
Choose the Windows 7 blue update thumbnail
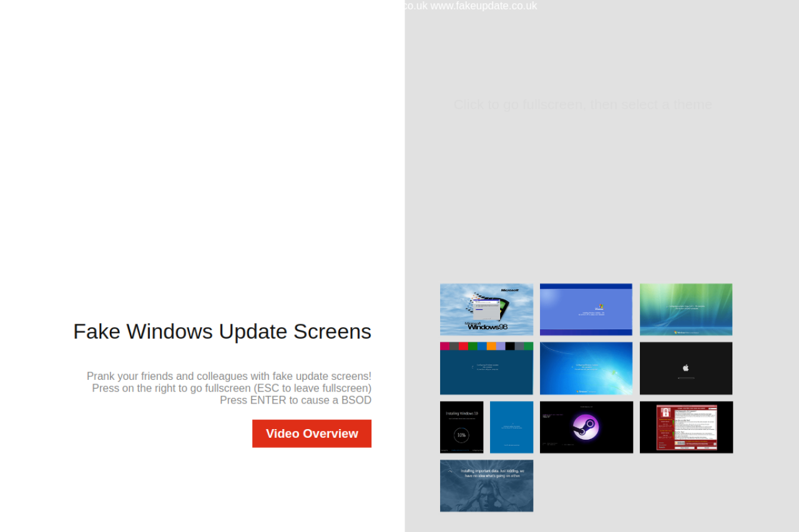click(x=586, y=368)
